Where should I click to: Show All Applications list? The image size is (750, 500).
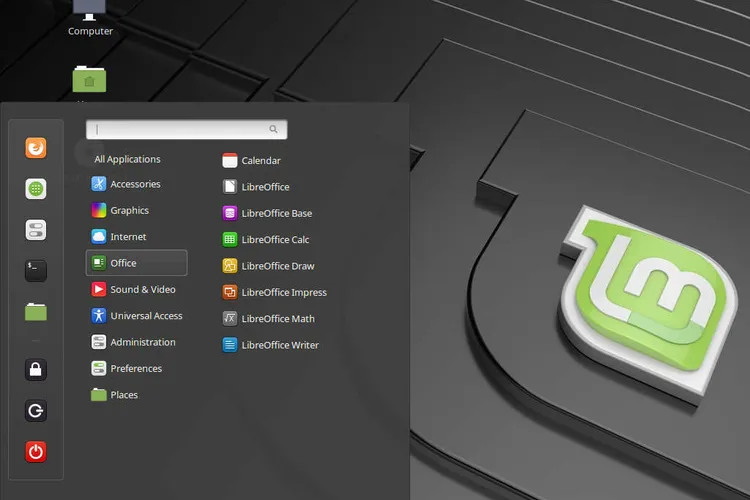click(127, 159)
